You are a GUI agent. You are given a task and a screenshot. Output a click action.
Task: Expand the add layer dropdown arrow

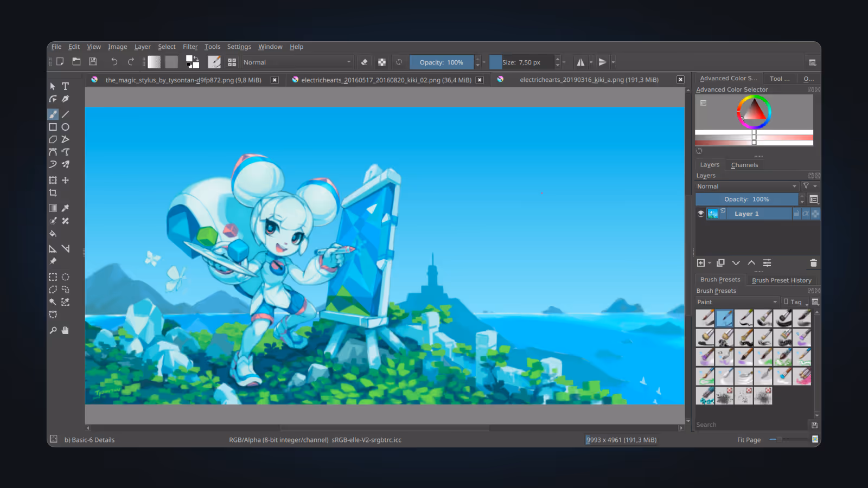(x=710, y=263)
